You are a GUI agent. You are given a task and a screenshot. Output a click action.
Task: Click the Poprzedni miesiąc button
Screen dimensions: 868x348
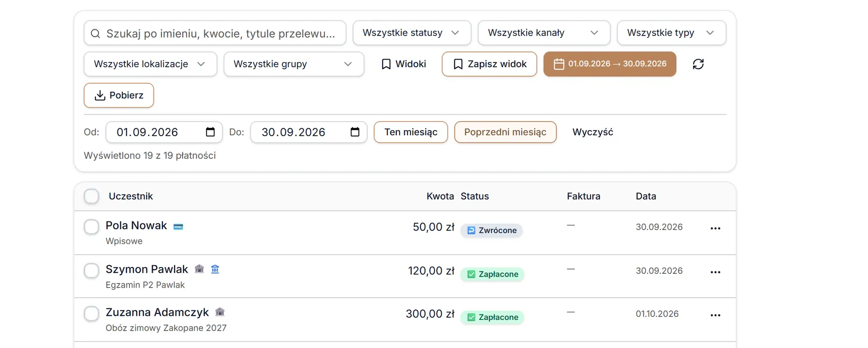pos(505,132)
